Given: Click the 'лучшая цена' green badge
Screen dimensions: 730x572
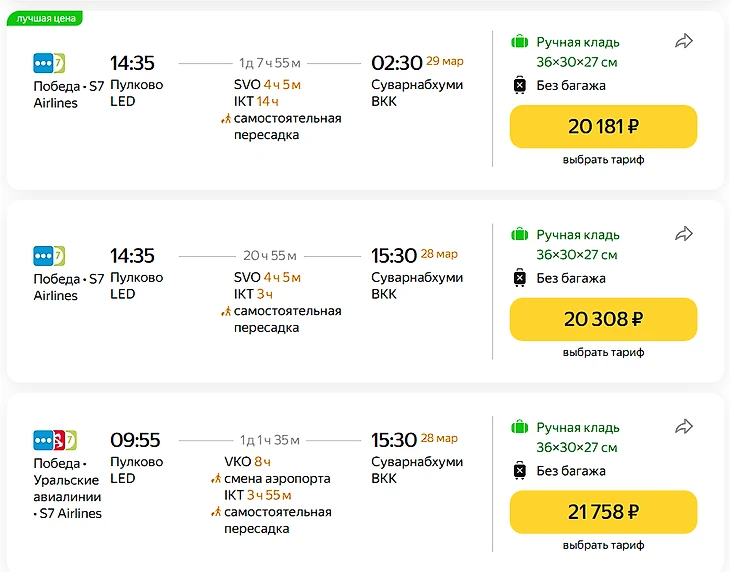Looking at the screenshot, I should (x=44, y=18).
